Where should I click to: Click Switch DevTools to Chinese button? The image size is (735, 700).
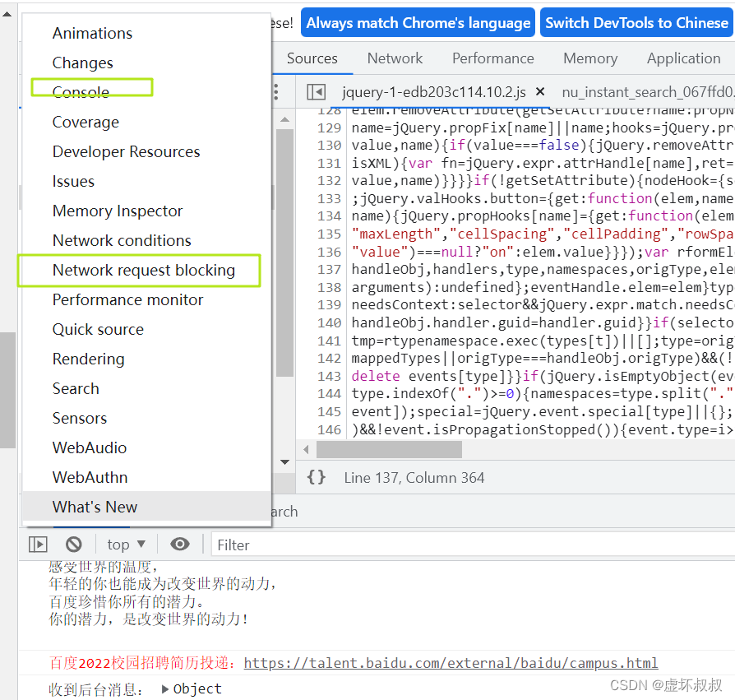(636, 22)
